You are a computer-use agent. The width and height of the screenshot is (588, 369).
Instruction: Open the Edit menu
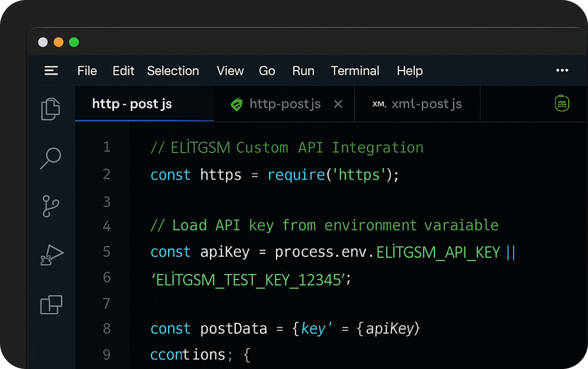pyautogui.click(x=123, y=71)
